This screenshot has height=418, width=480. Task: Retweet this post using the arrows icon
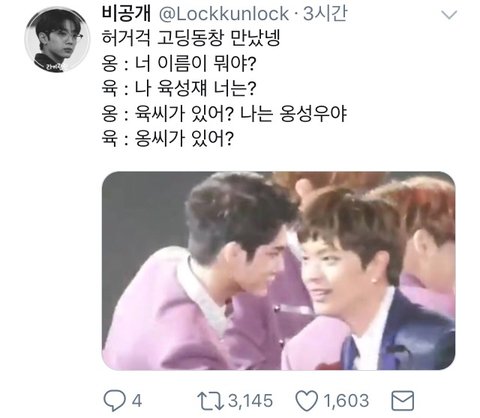(210, 401)
